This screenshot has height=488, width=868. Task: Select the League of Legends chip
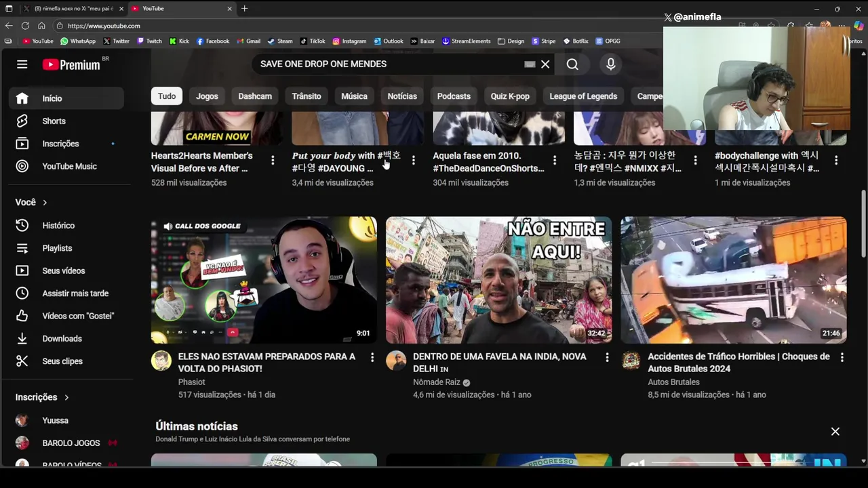click(583, 96)
